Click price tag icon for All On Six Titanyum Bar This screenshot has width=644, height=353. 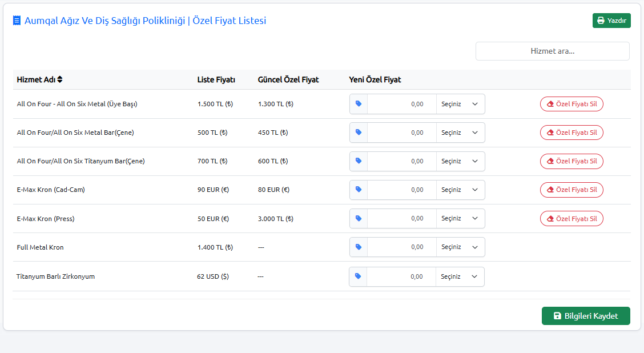pos(359,161)
